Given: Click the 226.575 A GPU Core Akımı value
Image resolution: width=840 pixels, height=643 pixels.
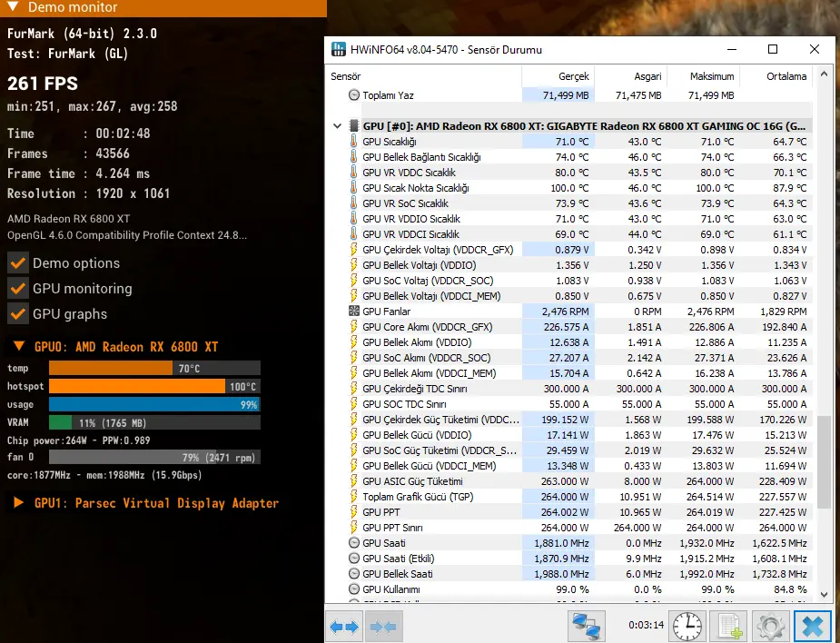Looking at the screenshot, I should click(565, 327).
